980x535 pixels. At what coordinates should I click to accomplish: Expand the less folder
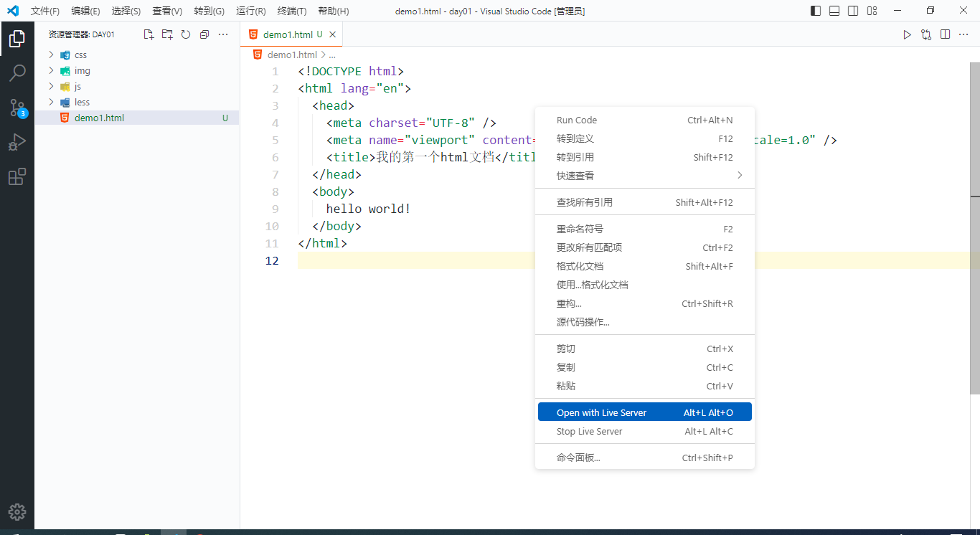tap(136, 102)
